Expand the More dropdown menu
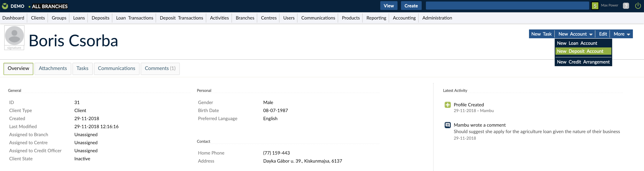This screenshot has height=171, width=644. pyautogui.click(x=622, y=34)
